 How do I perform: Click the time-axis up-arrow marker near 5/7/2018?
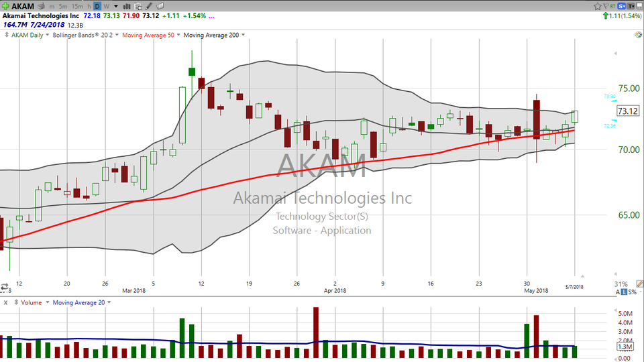pos(582,276)
